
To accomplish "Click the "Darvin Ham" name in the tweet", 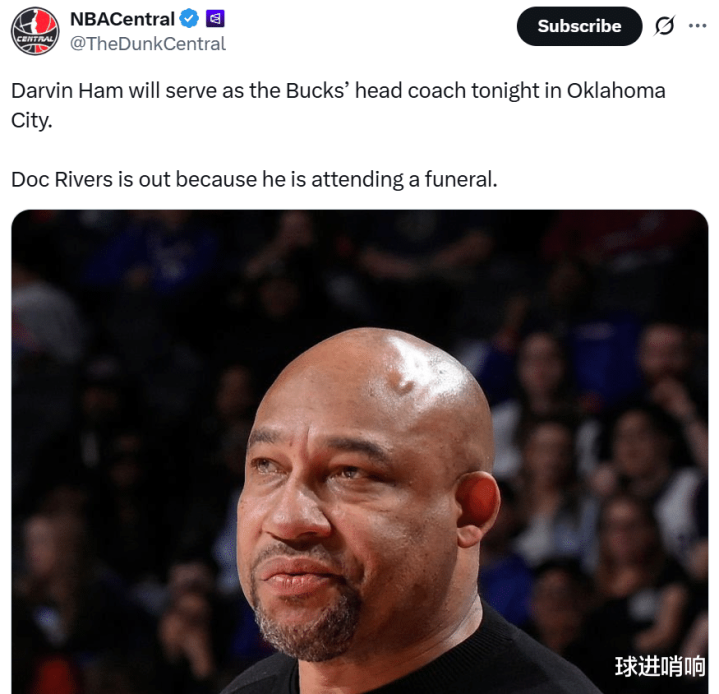I will pyautogui.click(x=67, y=91).
